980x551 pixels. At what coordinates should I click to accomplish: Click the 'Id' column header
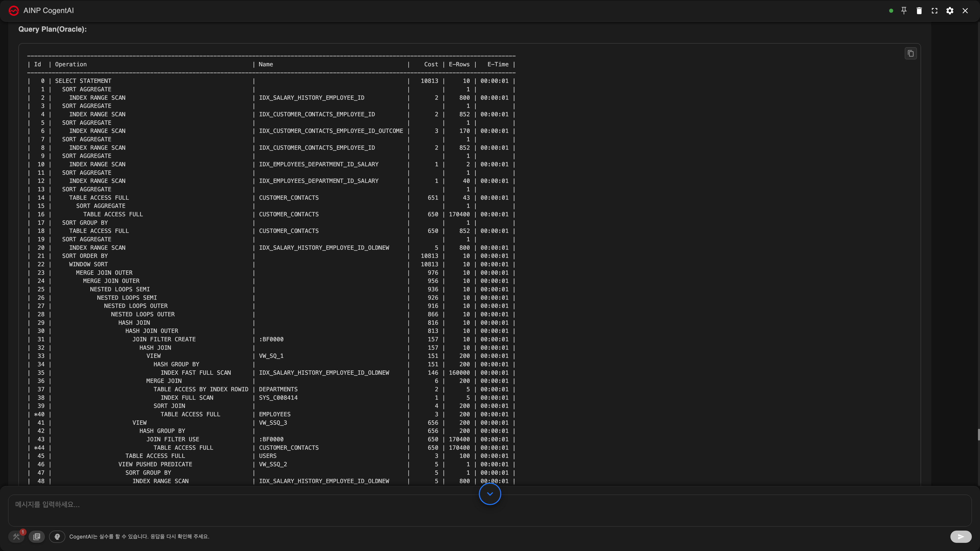click(37, 64)
